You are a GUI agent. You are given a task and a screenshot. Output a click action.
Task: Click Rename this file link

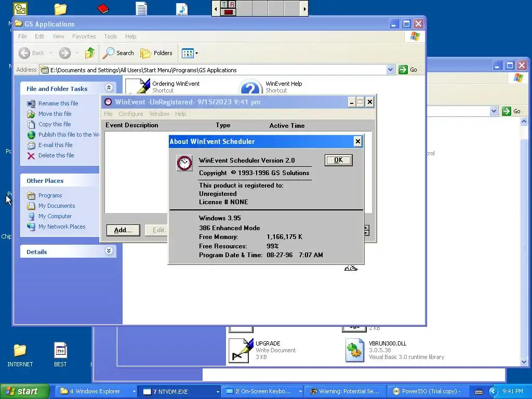point(58,103)
